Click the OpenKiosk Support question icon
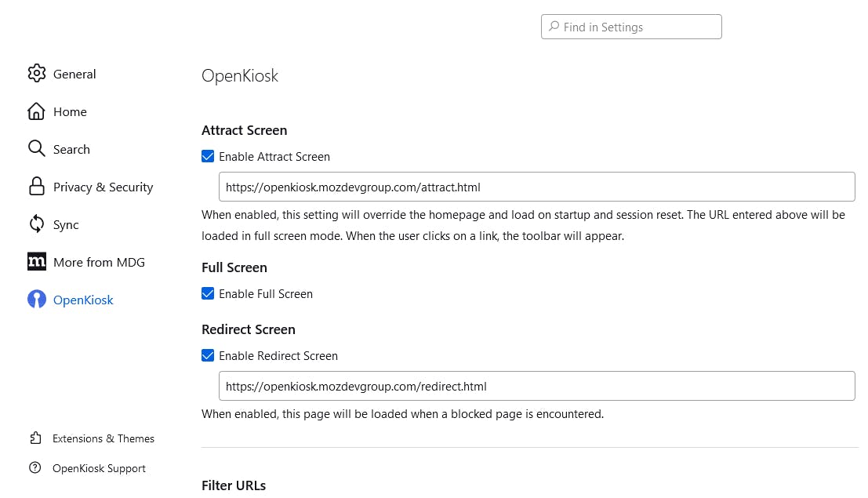Image resolution: width=868 pixels, height=498 pixels. (x=35, y=468)
